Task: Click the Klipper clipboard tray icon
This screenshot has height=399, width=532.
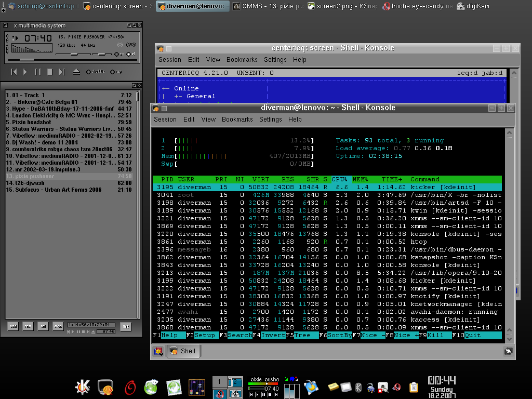Action: pos(414,387)
